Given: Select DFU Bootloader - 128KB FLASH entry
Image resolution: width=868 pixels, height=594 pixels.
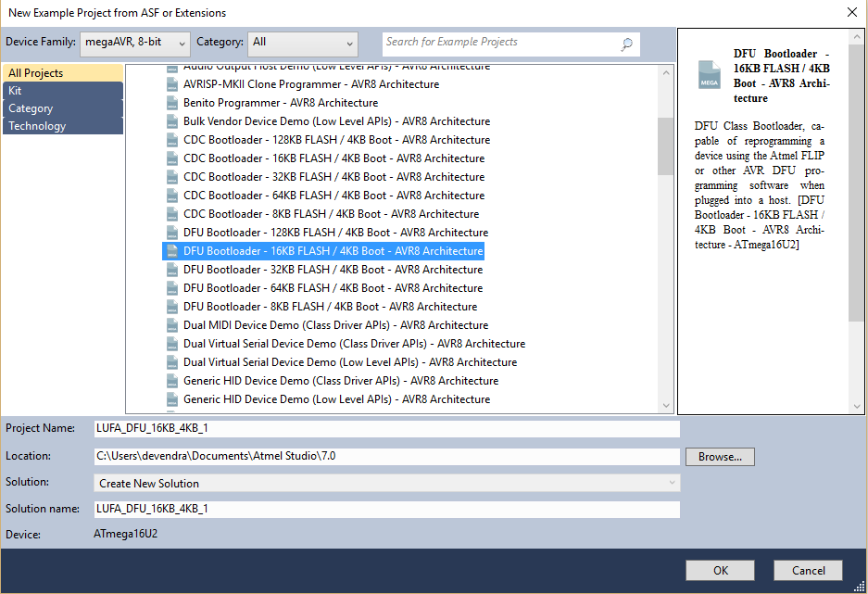Looking at the screenshot, I should point(335,234).
